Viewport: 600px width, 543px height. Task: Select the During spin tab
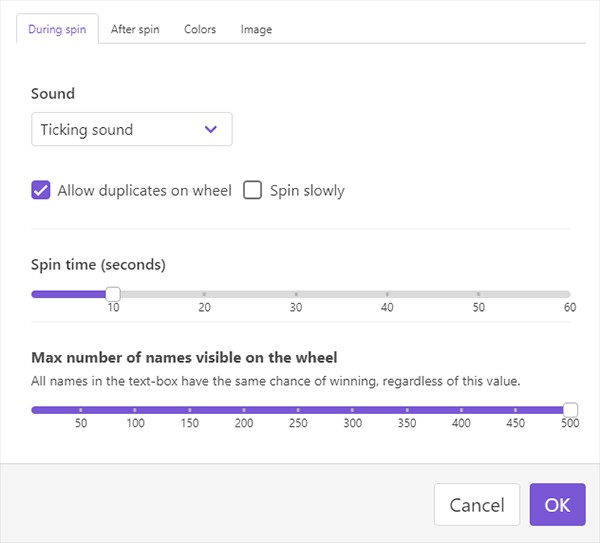coord(57,29)
